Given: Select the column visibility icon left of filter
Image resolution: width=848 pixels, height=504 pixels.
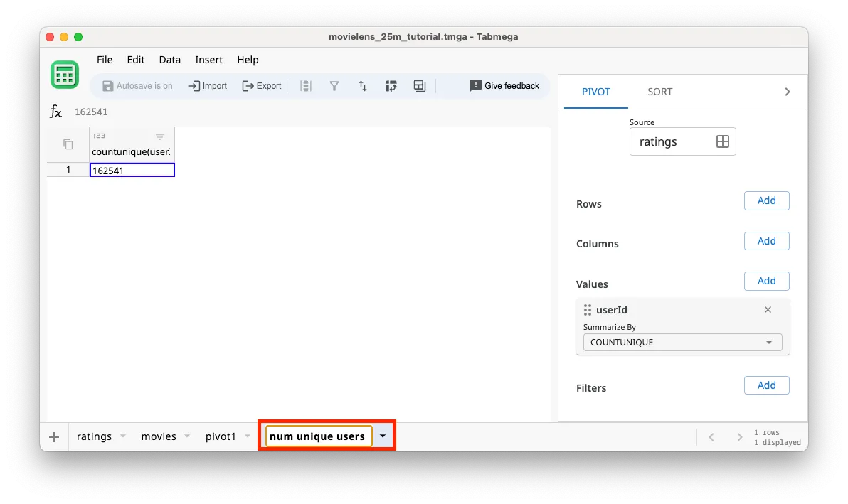Looking at the screenshot, I should click(306, 85).
